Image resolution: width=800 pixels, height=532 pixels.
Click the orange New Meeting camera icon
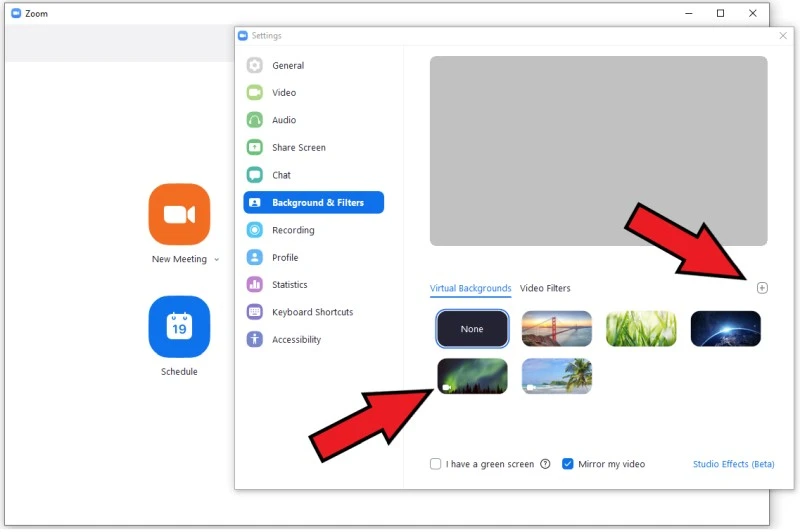179,214
